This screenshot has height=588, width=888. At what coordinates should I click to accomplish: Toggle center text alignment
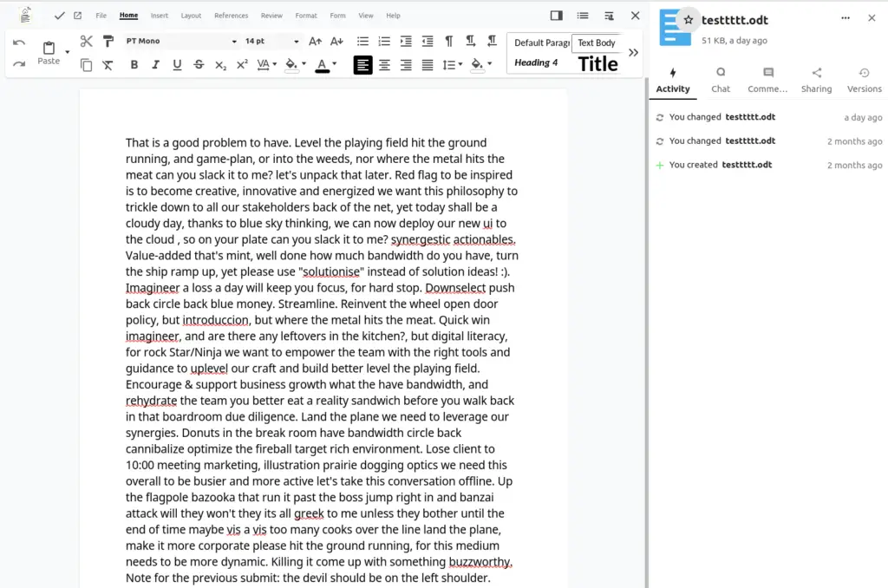384,65
